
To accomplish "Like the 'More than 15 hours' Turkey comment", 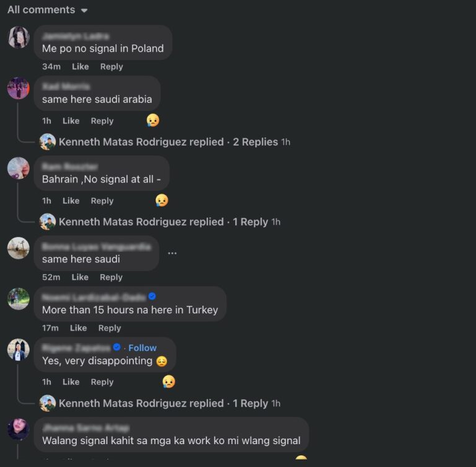I will coord(78,328).
